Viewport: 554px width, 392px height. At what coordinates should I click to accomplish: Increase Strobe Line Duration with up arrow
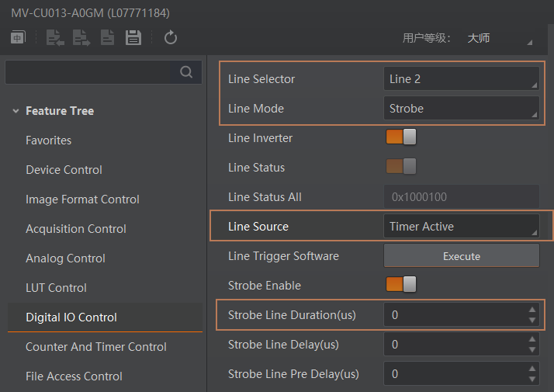pos(531,310)
